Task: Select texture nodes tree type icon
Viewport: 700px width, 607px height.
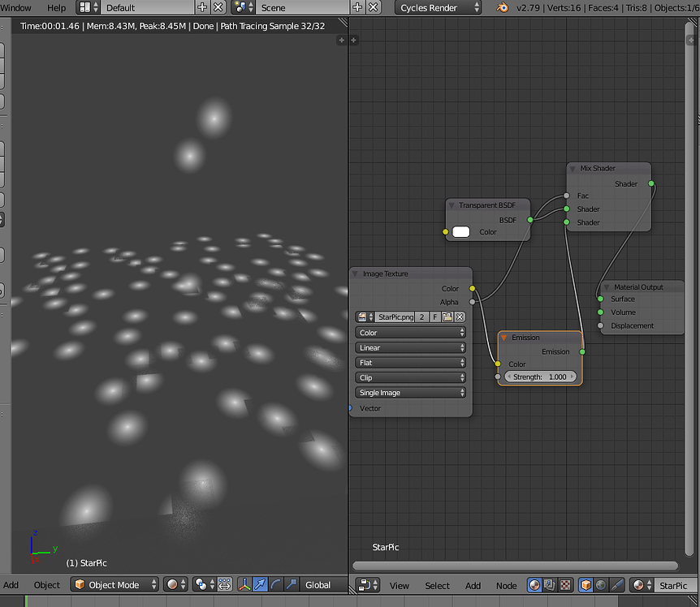Action: click(x=565, y=585)
